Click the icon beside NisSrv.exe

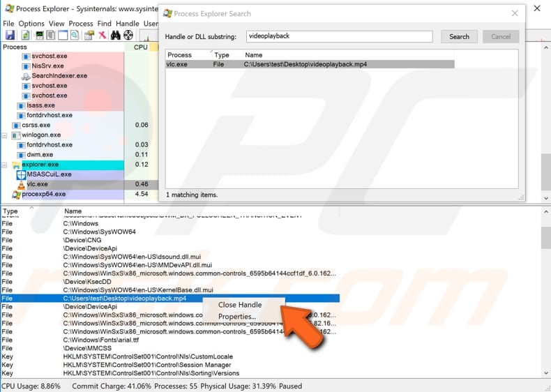(26, 66)
